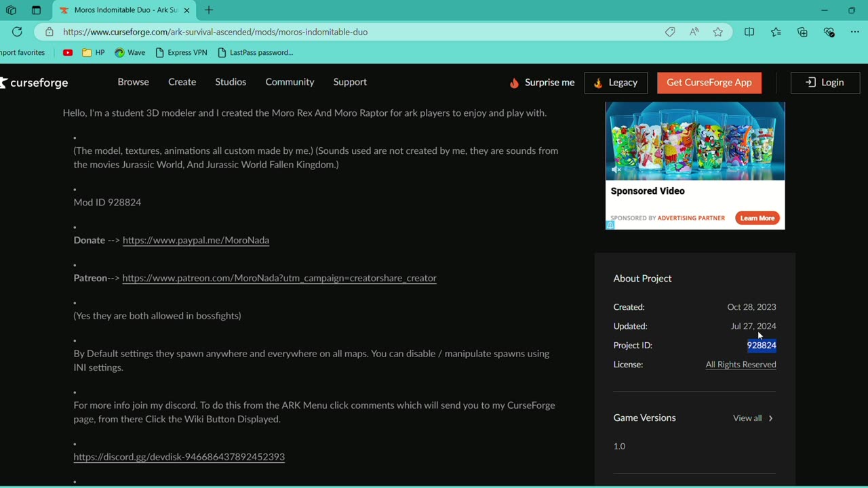This screenshot has width=868, height=488.
Task: Open Collections panel
Action: pos(802,32)
